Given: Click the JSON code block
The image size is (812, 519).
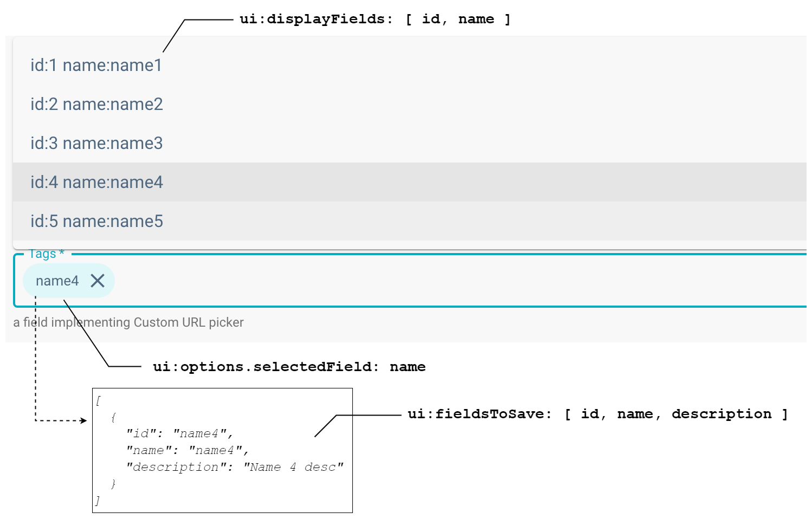Looking at the screenshot, I should 221,450.
